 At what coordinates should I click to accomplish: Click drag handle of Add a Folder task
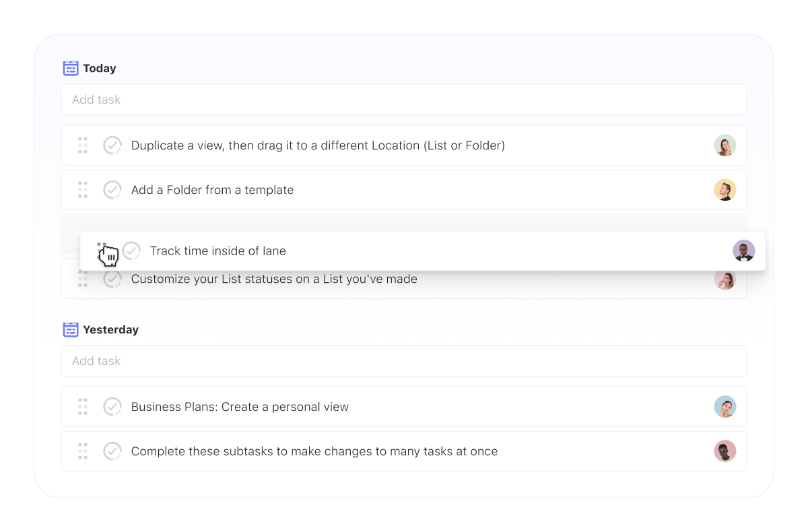pyautogui.click(x=83, y=190)
